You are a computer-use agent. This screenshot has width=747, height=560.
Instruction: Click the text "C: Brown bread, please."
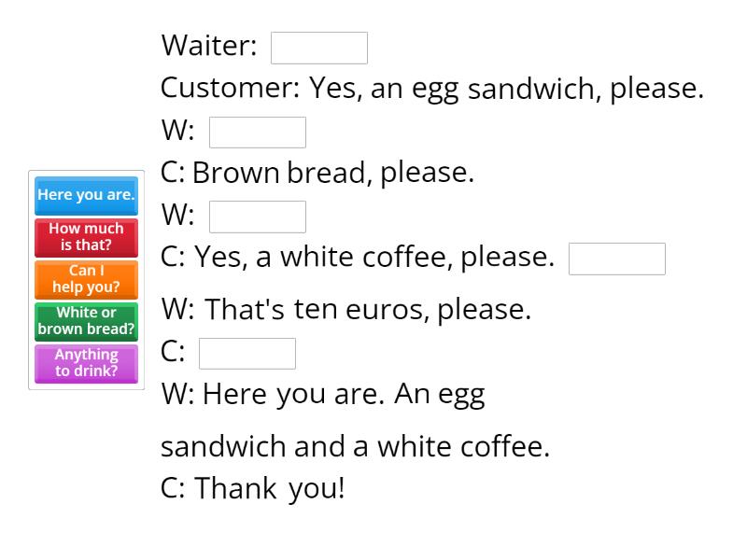click(x=317, y=173)
